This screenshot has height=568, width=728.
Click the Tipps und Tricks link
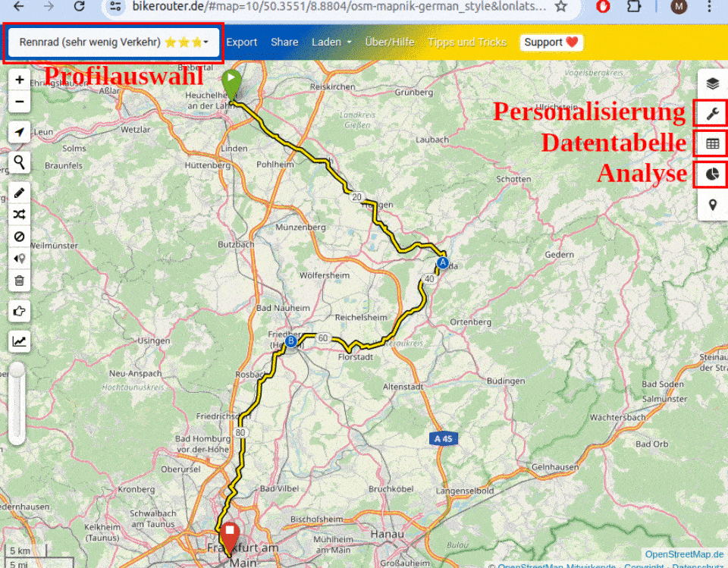[x=466, y=42]
